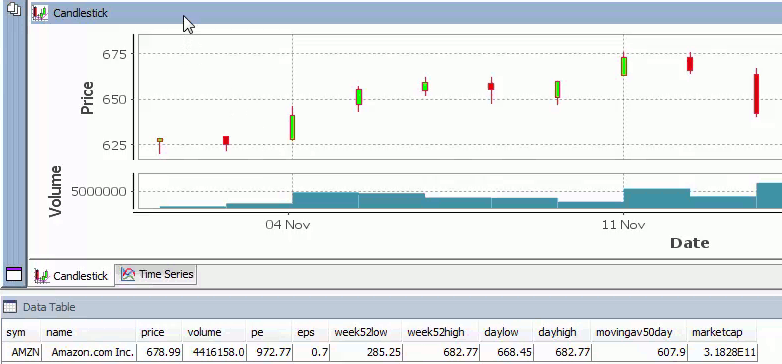Click the Time Series tab chart icon
The height and width of the screenshot is (364, 782).
pyautogui.click(x=128, y=274)
